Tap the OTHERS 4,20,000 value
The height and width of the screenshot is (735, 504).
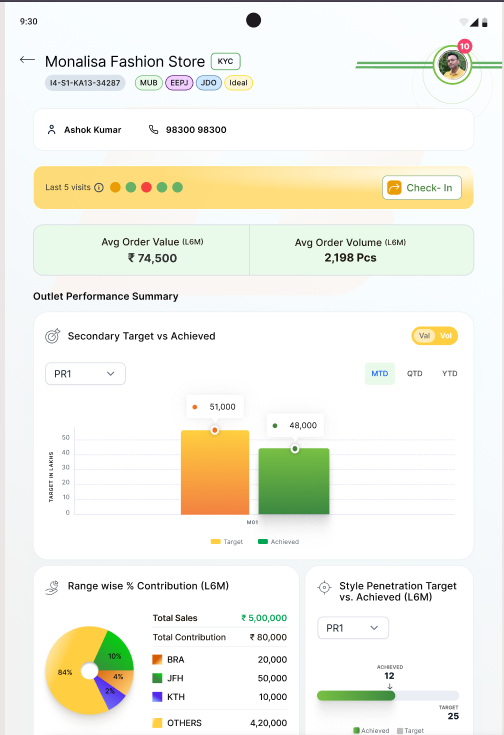tap(269, 723)
